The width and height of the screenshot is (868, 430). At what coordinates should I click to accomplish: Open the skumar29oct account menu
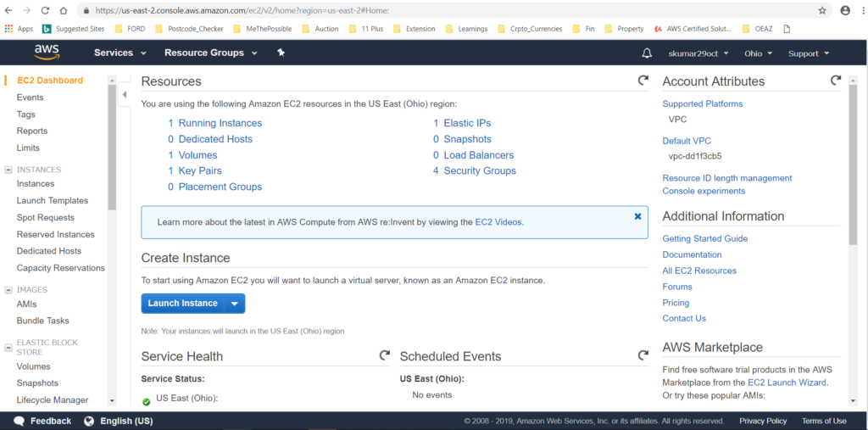698,53
